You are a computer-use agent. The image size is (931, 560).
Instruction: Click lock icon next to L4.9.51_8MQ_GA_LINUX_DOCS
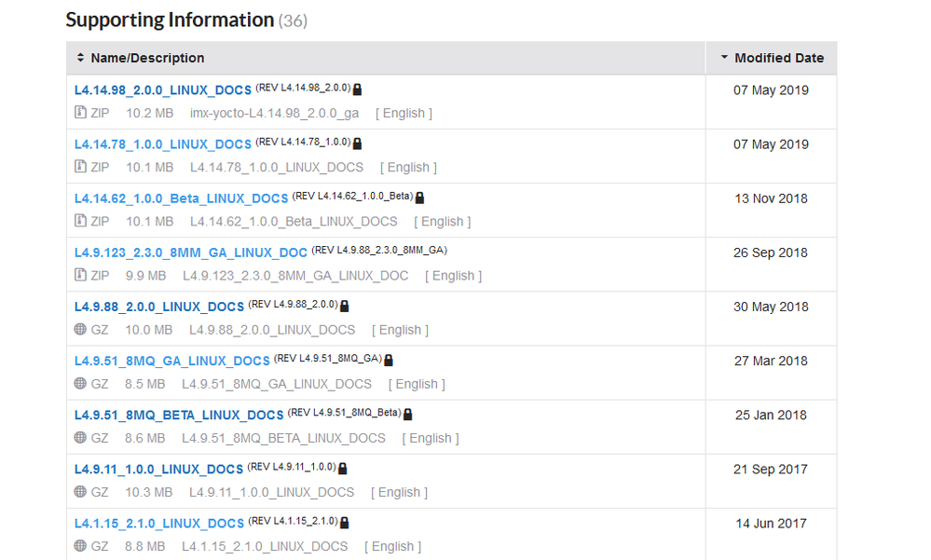coord(389,360)
